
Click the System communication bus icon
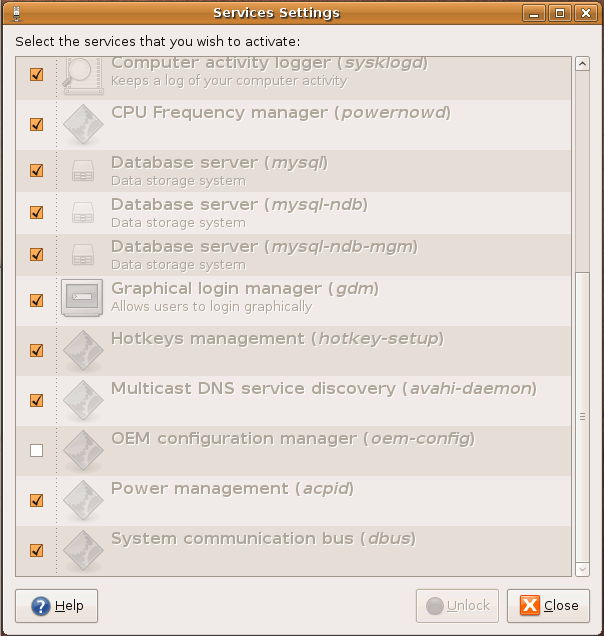83,550
